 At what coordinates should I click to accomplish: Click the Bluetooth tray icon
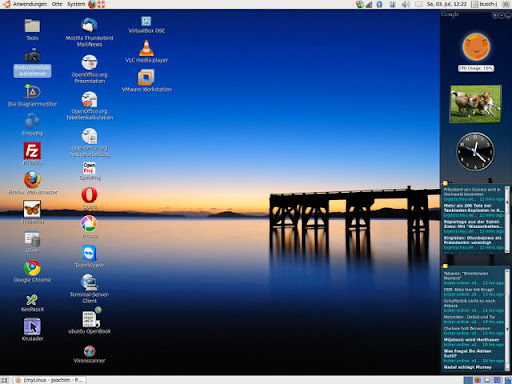click(379, 4)
